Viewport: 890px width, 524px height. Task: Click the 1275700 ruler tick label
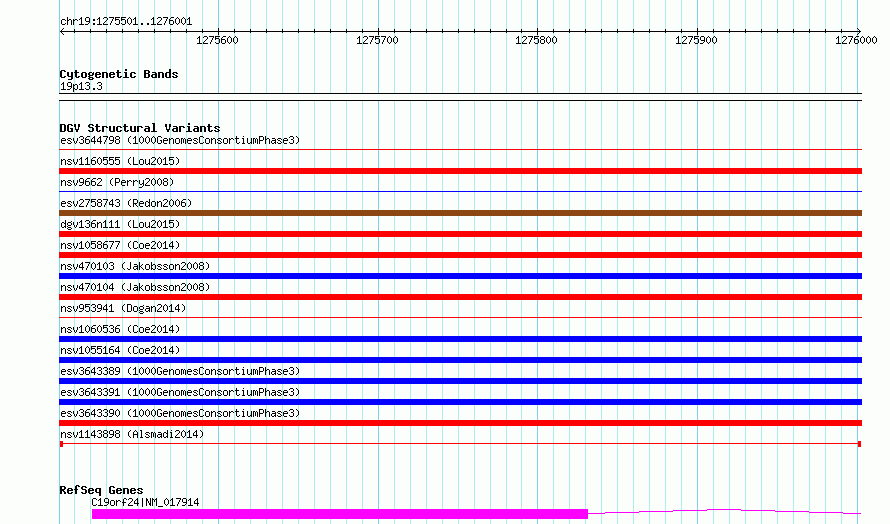click(377, 40)
